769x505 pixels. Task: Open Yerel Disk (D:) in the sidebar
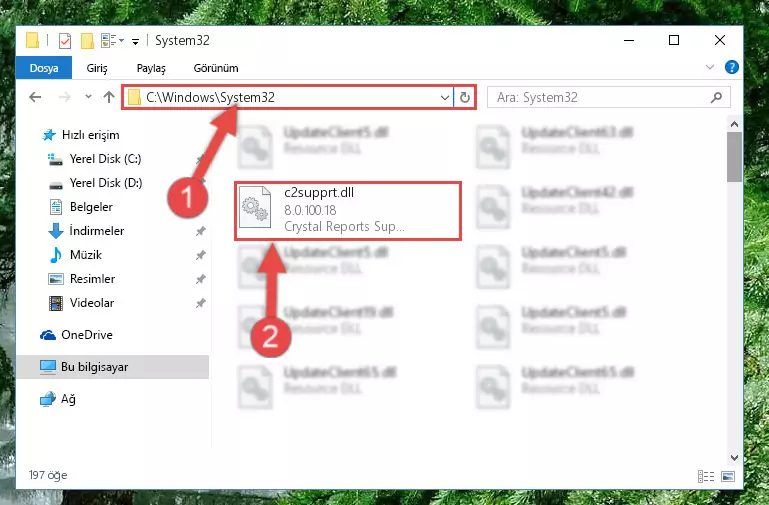(x=95, y=183)
